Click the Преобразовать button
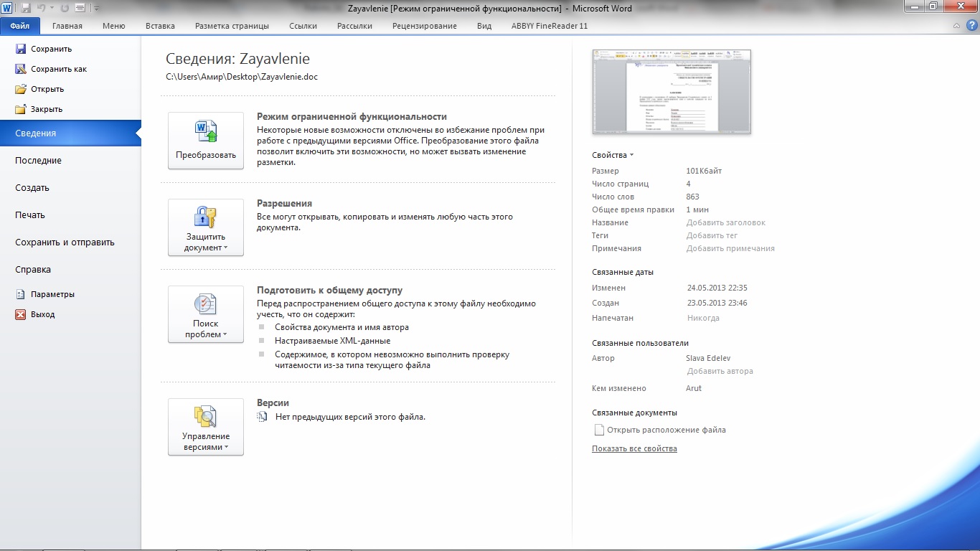Viewport: 980px width, 551px height. [206, 141]
